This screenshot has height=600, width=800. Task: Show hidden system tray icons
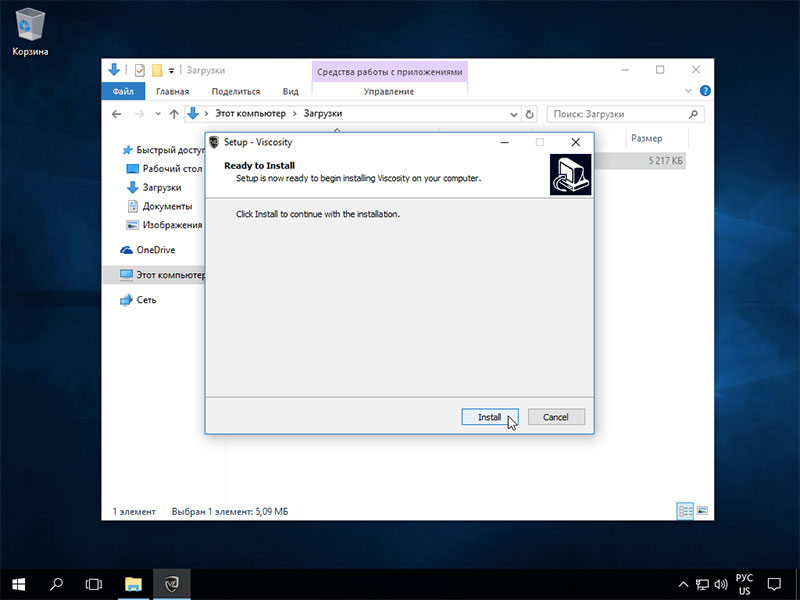(x=683, y=584)
